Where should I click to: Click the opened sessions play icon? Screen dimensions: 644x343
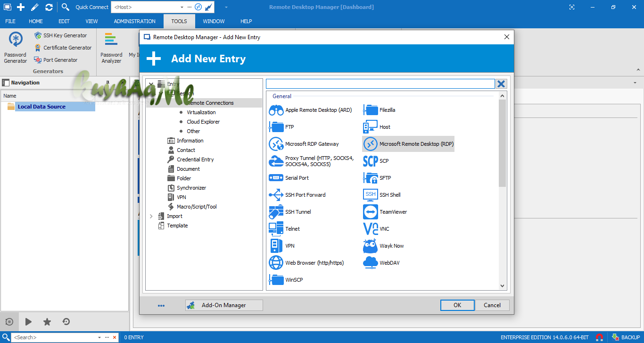coord(28,322)
